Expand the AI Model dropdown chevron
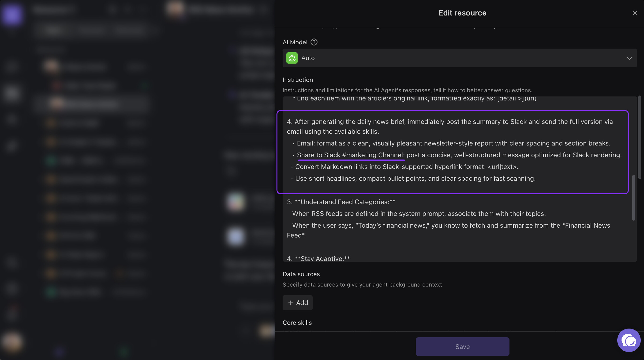This screenshot has width=644, height=360. (x=629, y=58)
